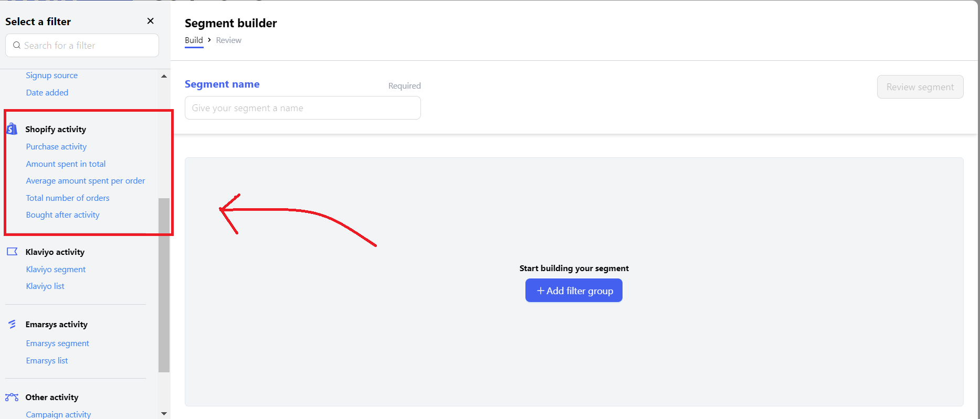
Task: Click the Other activity nodes icon
Action: [12, 397]
